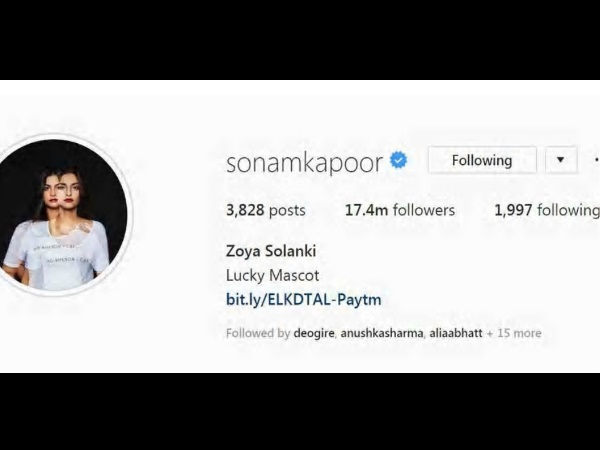Expand suggested accounts with the arrow button

point(561,160)
